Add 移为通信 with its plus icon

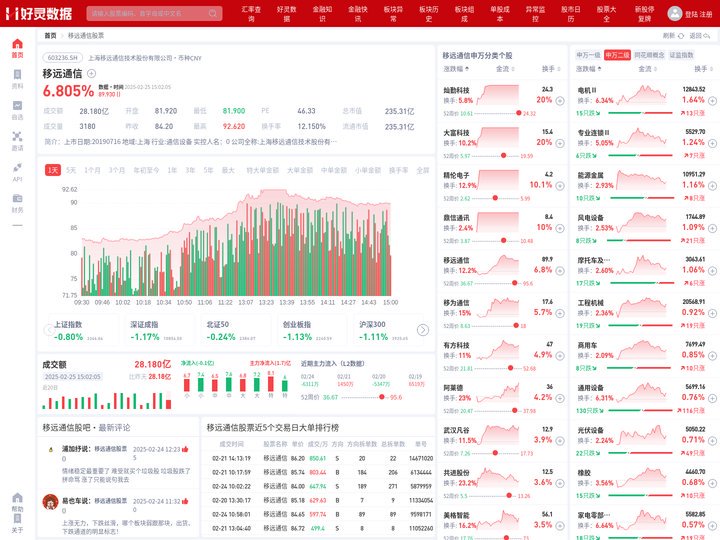560,313
